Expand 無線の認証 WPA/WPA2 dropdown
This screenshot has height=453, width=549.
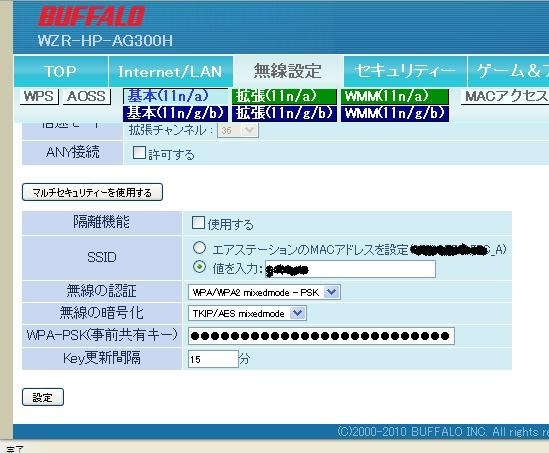(x=264, y=292)
